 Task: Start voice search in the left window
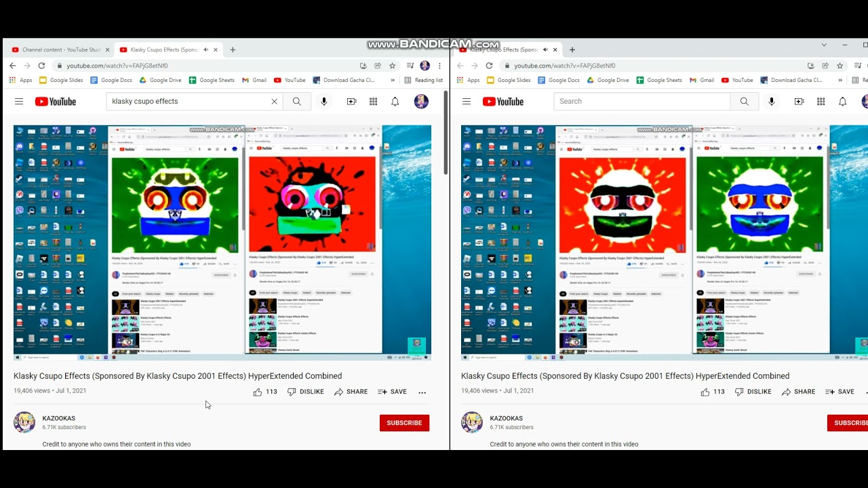point(324,102)
